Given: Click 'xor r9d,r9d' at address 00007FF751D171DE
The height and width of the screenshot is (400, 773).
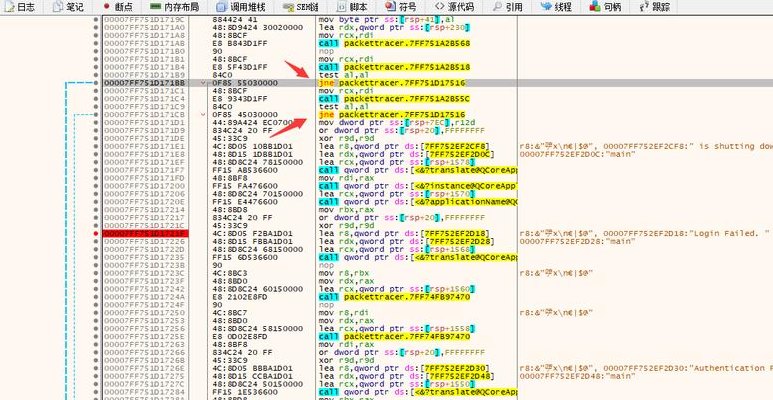Looking at the screenshot, I should pos(346,138).
